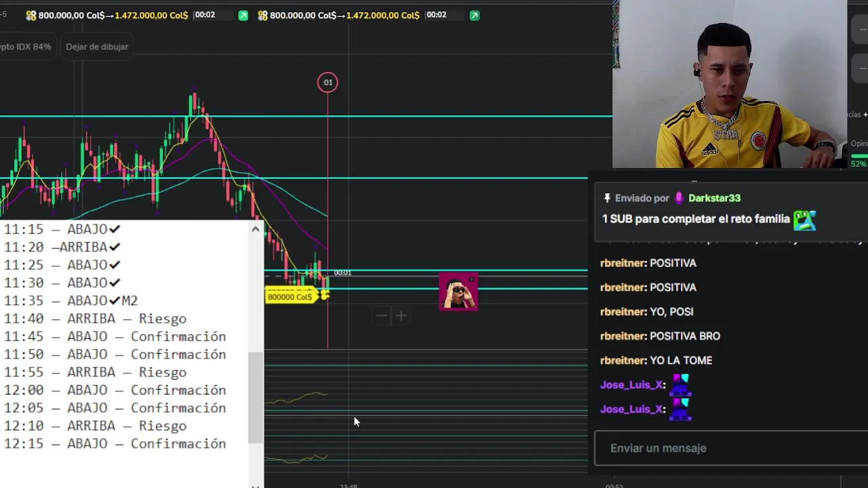
Task: Click the pinned text 1 SUB para completar el reto familia
Action: pyautogui.click(x=696, y=219)
